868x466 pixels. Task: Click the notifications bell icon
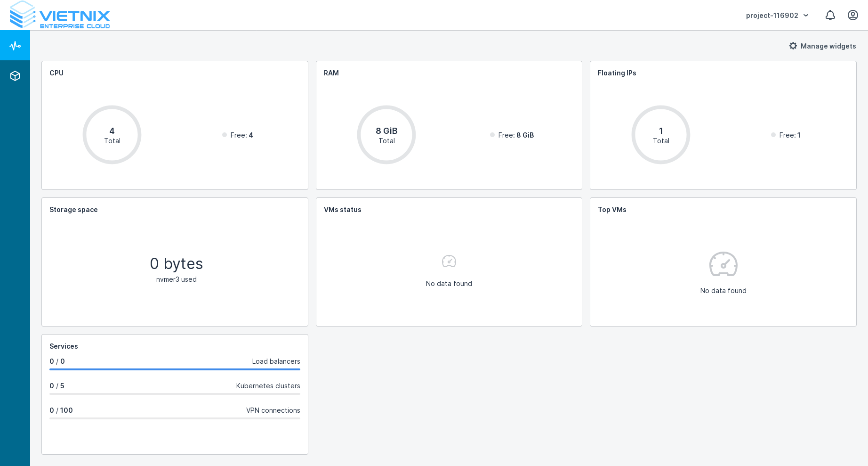click(830, 16)
